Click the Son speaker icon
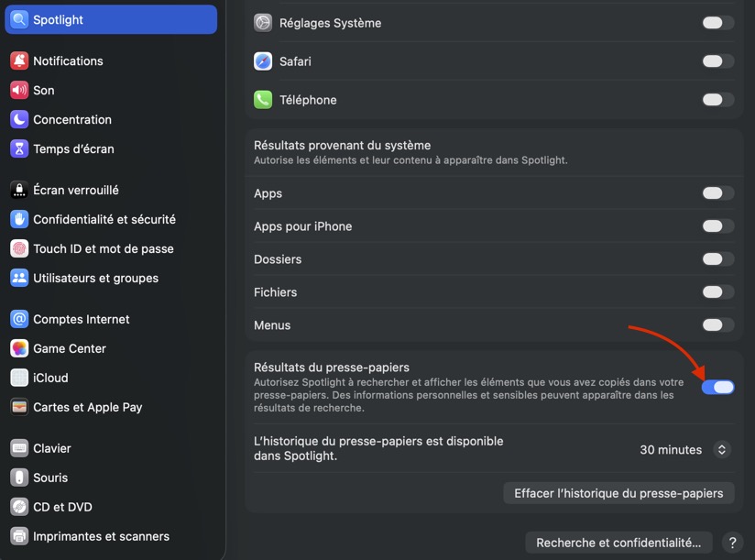This screenshot has width=755, height=560. 19,91
